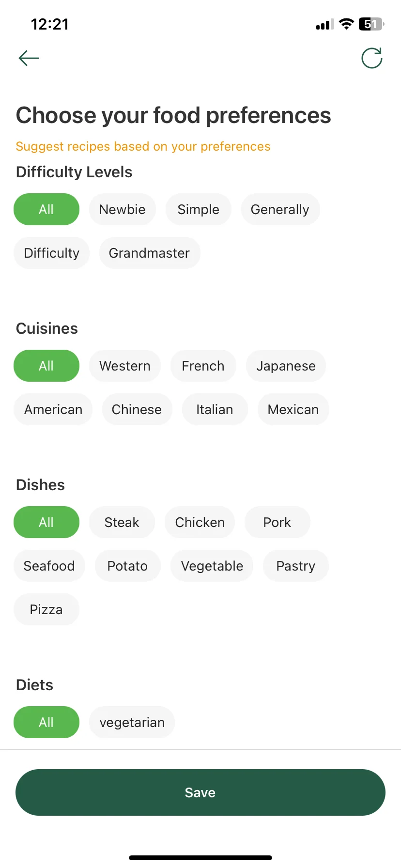
Task: Choose the Simple difficulty level
Action: pyautogui.click(x=198, y=209)
